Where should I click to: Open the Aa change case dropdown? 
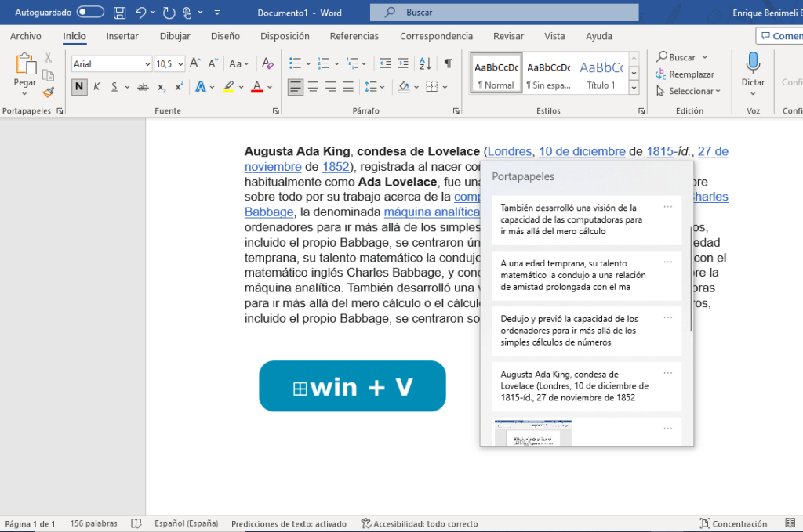[x=238, y=64]
